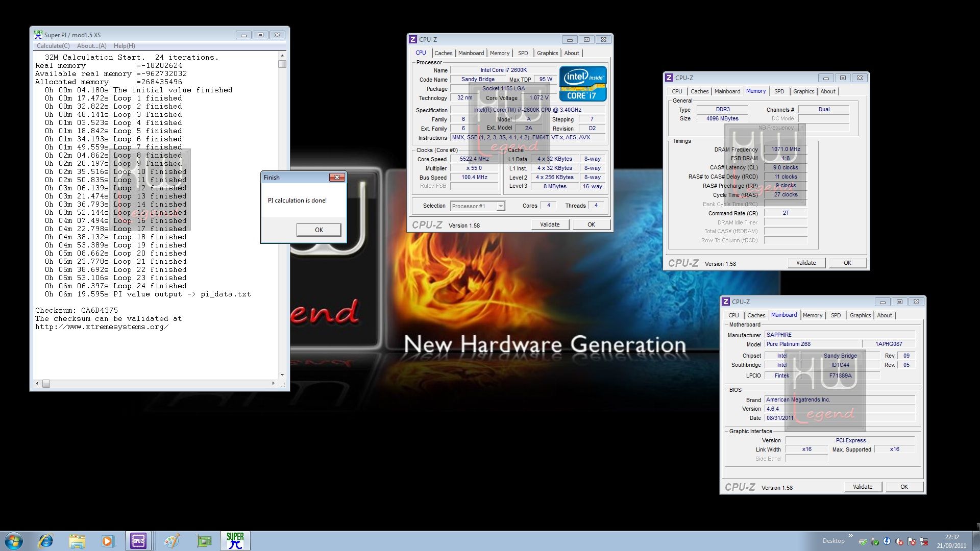Click OK in the Finish dialog

(319, 230)
